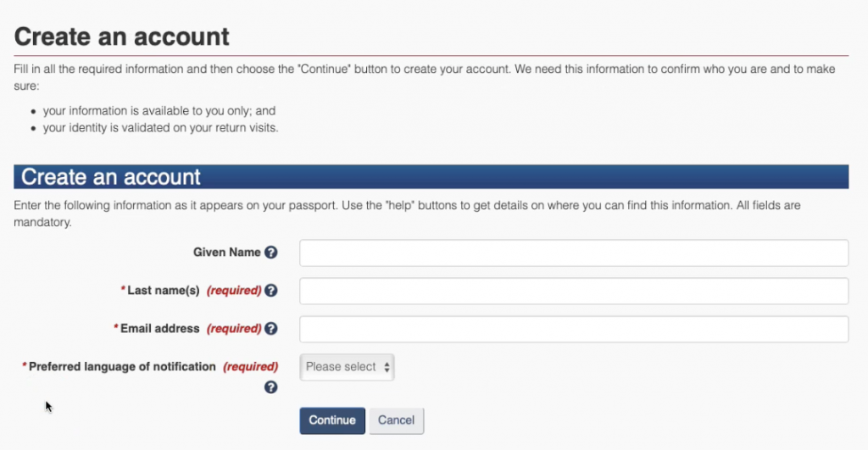Viewport: 868px width, 450px height.
Task: Click the "your information is available to you only" bullet
Action: 159,111
